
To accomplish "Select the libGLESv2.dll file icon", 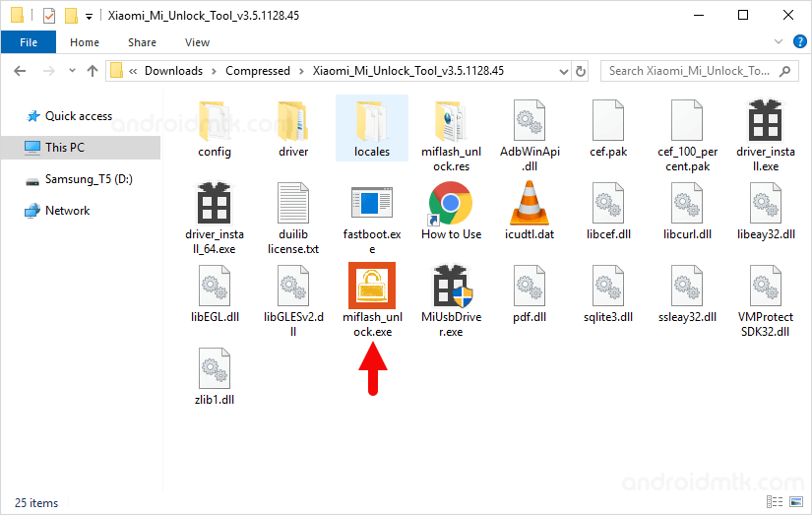I will (293, 286).
